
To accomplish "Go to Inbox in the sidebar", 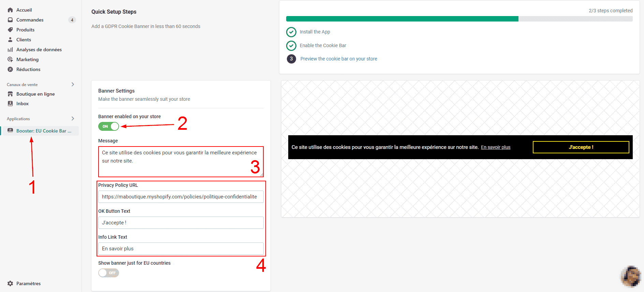I will pos(23,103).
